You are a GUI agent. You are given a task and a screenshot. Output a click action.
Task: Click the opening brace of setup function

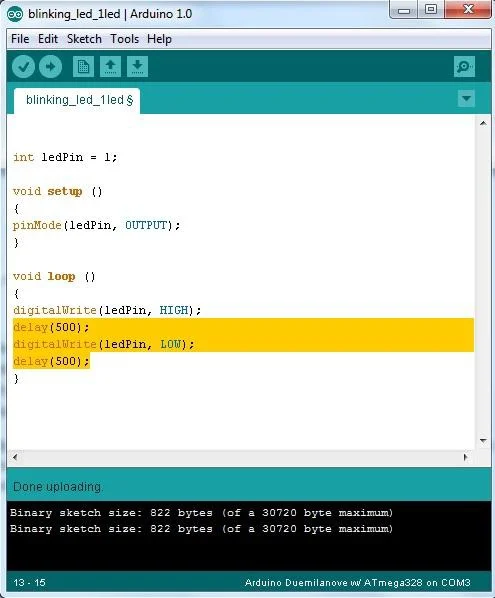[x=16, y=209]
